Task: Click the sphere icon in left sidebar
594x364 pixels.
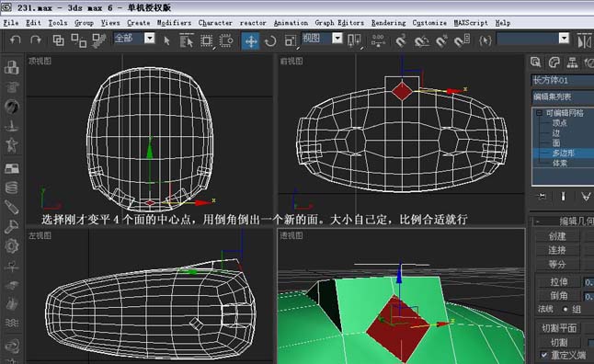Action: pos(12,107)
